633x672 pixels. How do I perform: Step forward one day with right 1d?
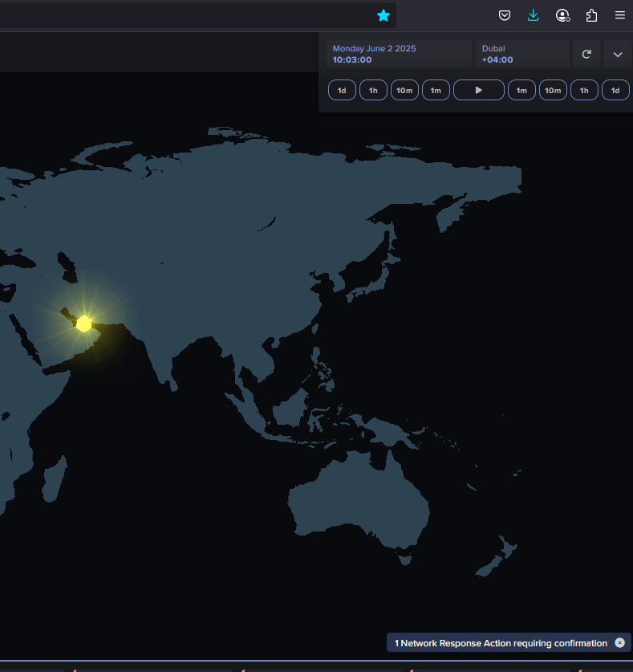[x=615, y=90]
